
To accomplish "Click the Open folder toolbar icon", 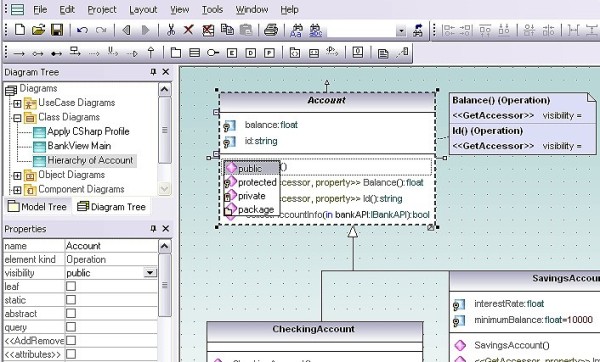I will (38, 30).
